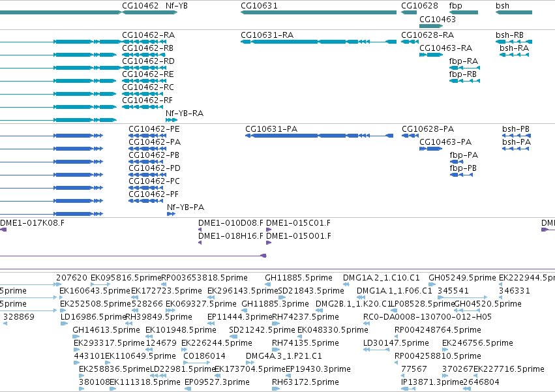Viewport: 555px width, 392px height.
Task: Open the Nf-YB-RA transcript label
Action: (185, 113)
